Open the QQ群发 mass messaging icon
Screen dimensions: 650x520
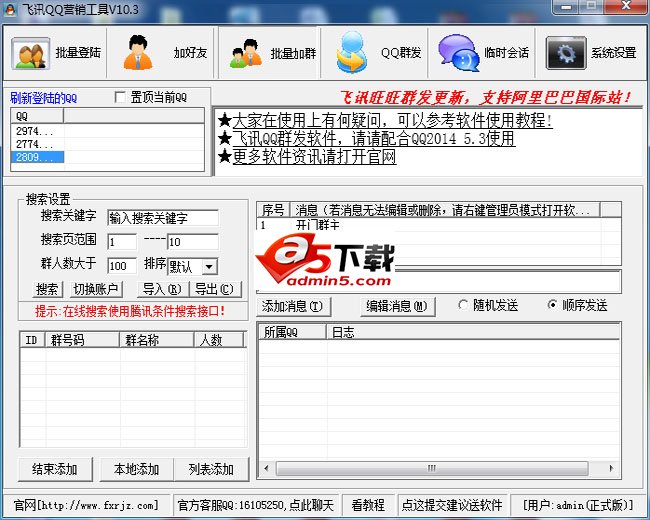click(352, 52)
